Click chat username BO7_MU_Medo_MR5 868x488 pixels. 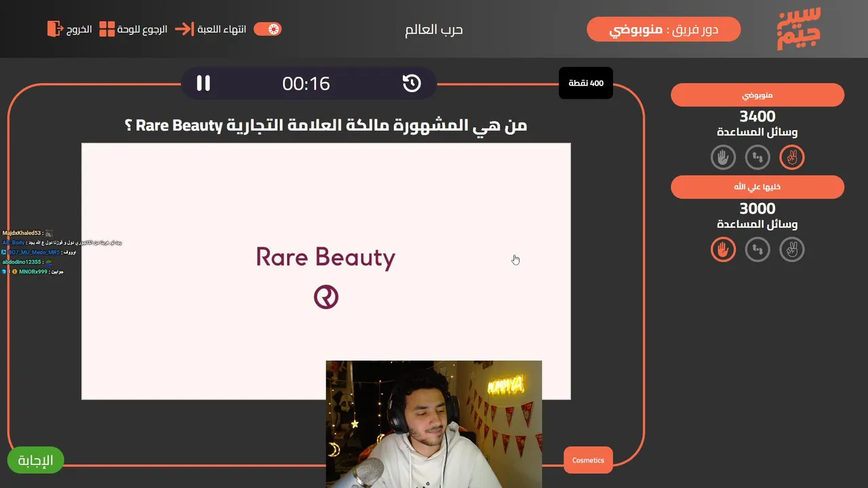pos(34,252)
